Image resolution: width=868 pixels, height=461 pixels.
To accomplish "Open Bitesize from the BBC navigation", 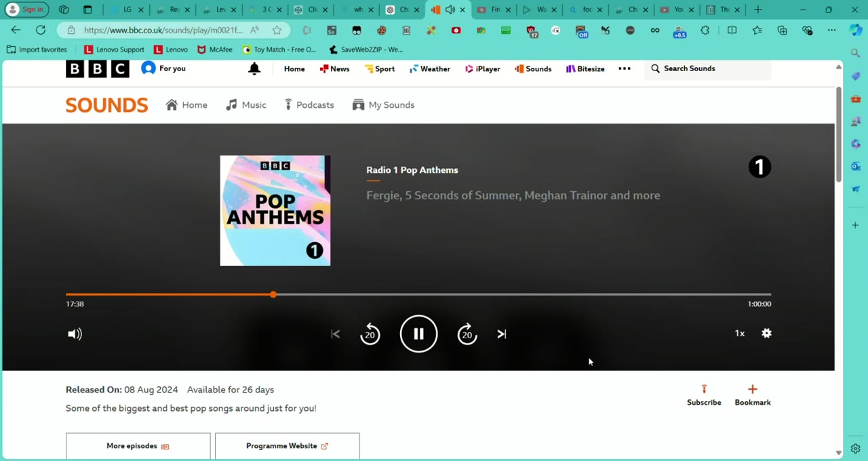I will [x=585, y=68].
